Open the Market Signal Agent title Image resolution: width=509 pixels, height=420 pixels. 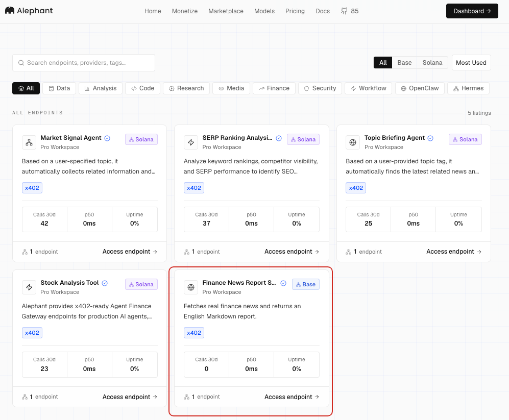tap(71, 138)
